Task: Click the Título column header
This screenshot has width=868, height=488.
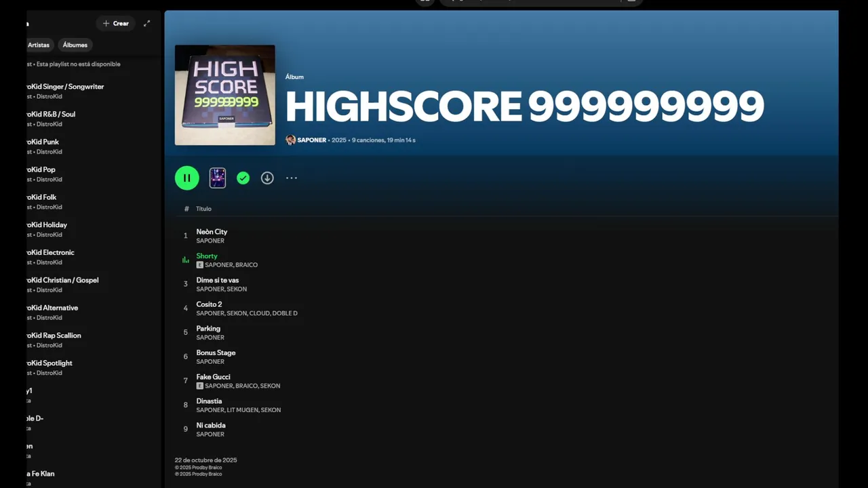Action: tap(203, 209)
